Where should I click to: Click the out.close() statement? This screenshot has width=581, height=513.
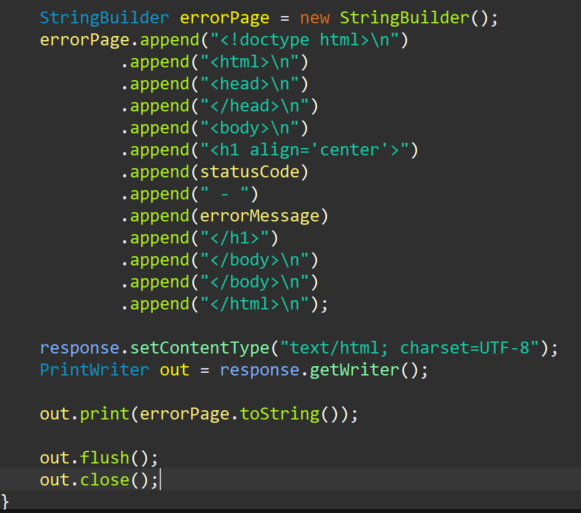pos(99,480)
